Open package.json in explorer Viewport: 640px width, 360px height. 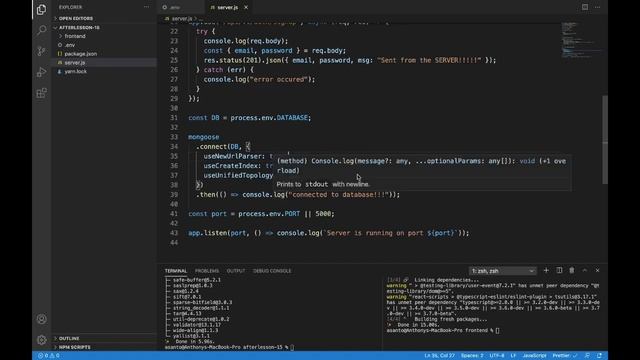click(x=80, y=54)
